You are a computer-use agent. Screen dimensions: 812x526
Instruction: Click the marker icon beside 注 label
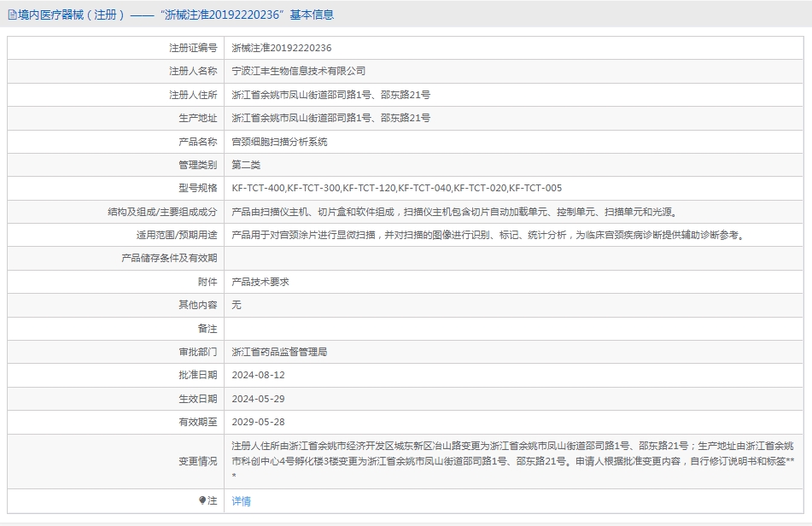point(202,500)
